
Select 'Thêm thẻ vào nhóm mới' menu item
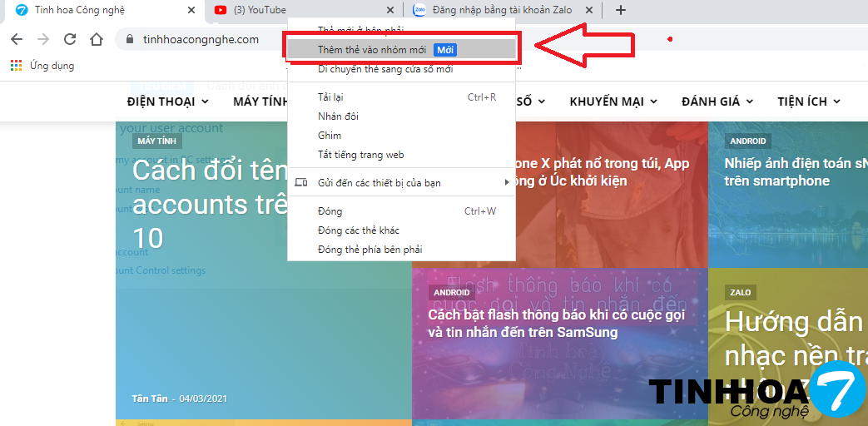click(x=371, y=50)
